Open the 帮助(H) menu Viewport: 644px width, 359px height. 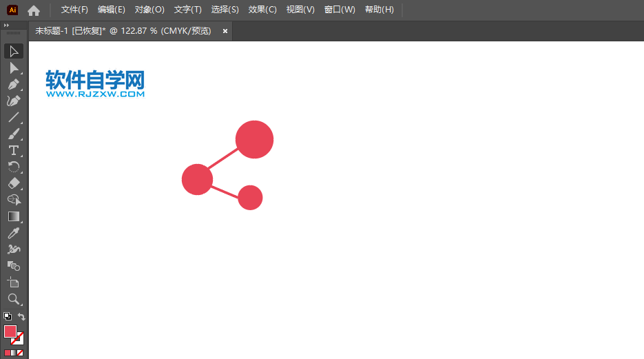pos(379,10)
